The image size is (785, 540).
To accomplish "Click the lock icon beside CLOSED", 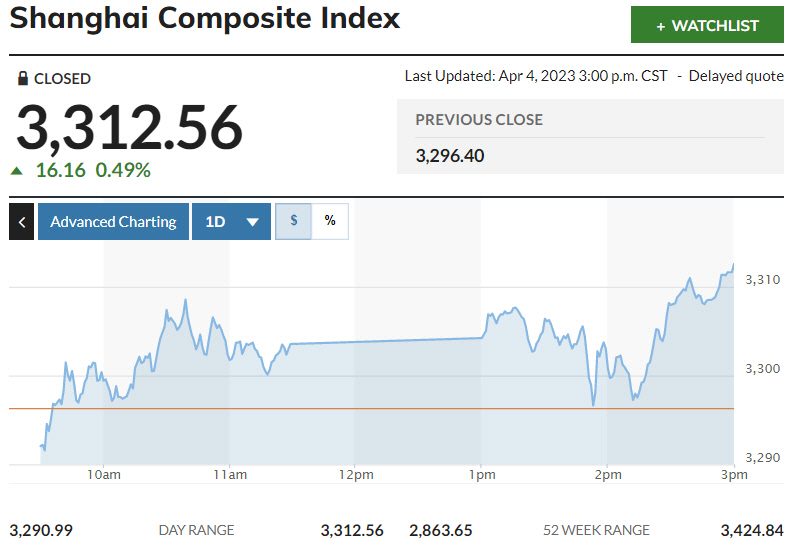I will tap(23, 78).
